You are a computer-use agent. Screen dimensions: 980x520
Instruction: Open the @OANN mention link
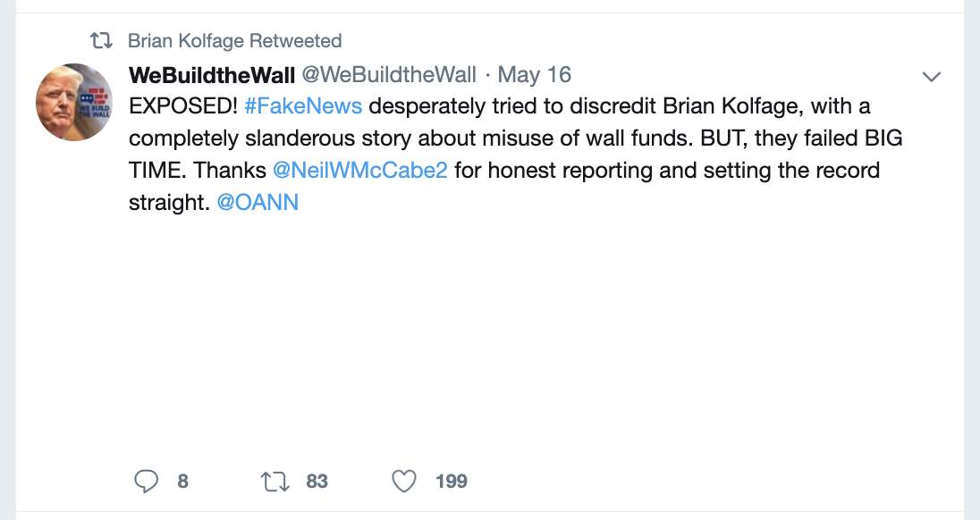(258, 202)
